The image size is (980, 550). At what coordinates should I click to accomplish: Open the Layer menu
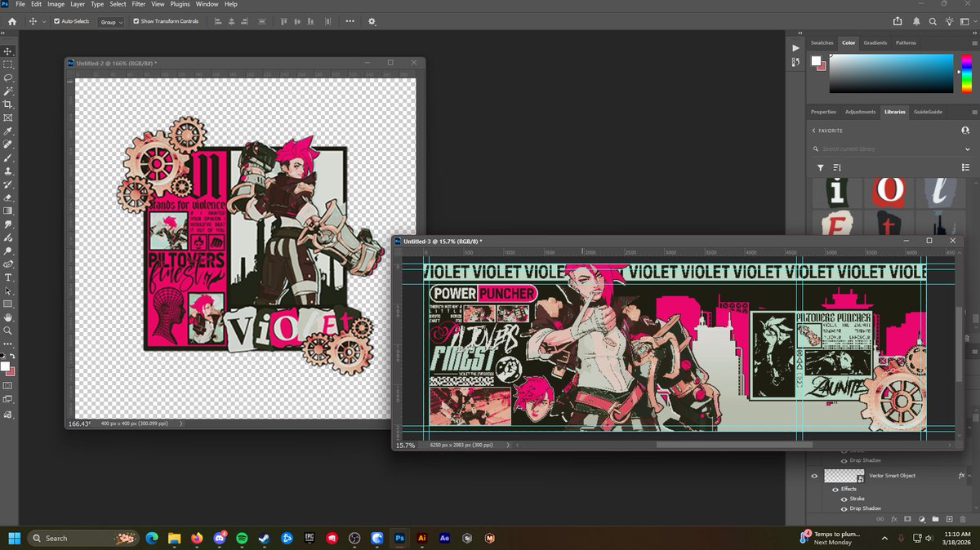(x=78, y=4)
